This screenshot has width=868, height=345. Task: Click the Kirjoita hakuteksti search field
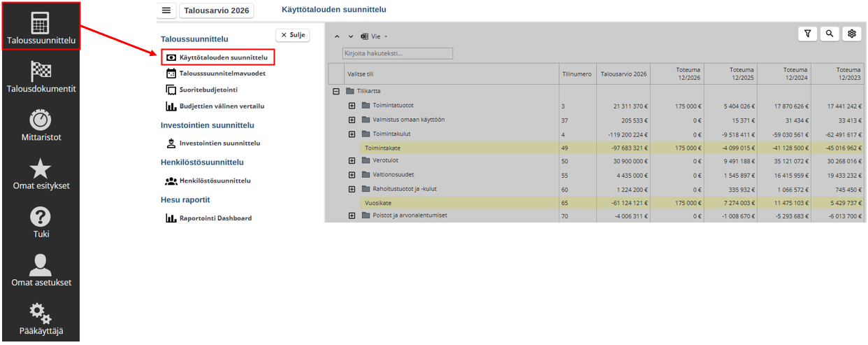[x=397, y=53]
